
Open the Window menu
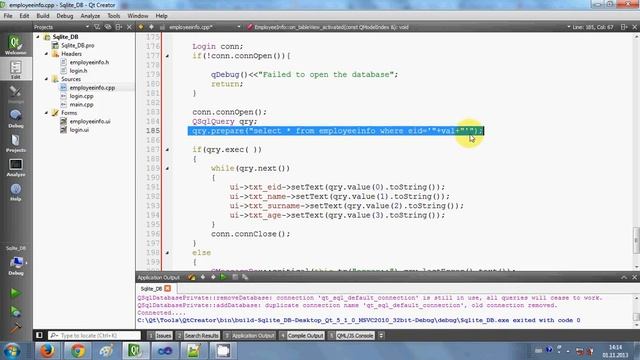click(138, 16)
